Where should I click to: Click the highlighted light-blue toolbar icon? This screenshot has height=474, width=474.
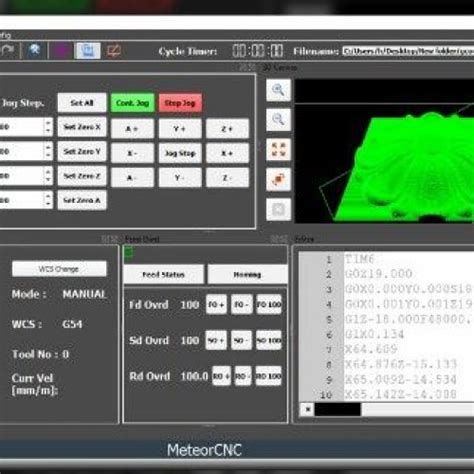87,51
